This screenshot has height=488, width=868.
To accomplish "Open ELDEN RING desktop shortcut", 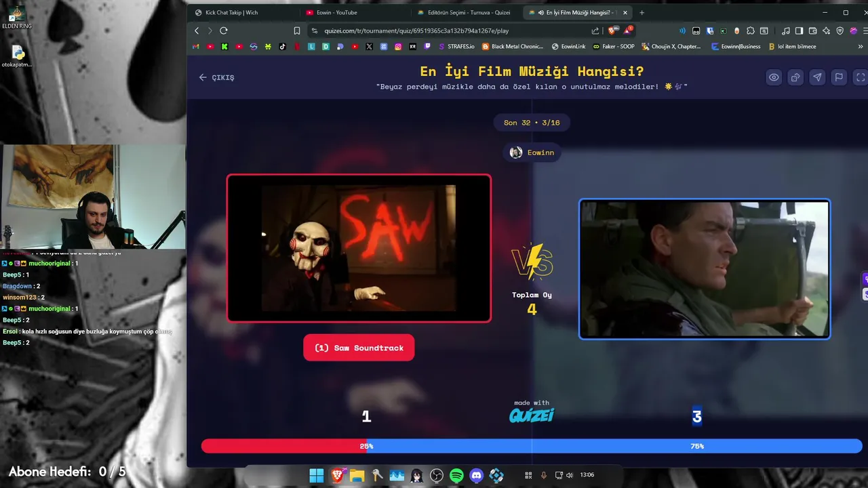I will point(16,18).
